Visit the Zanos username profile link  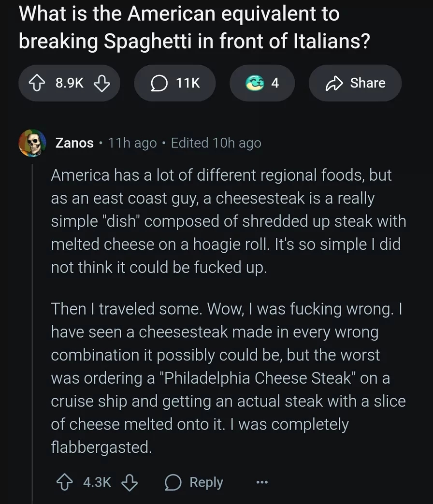pos(74,143)
